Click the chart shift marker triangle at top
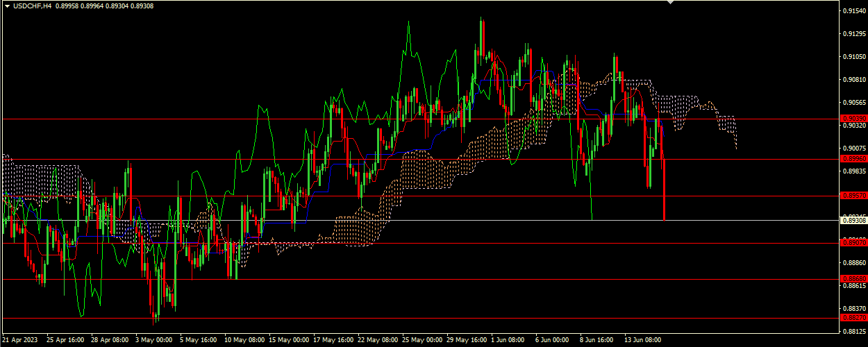868x347 pixels. point(670,3)
